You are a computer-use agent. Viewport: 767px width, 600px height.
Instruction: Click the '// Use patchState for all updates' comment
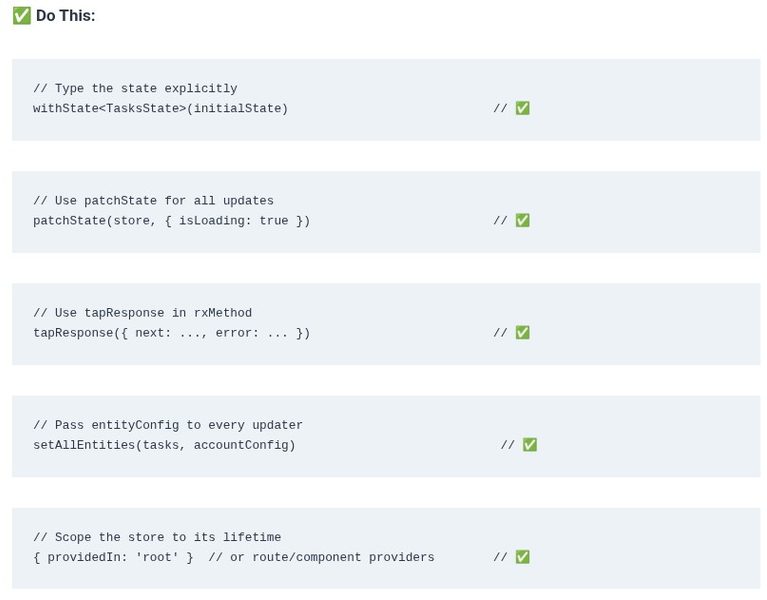(153, 201)
